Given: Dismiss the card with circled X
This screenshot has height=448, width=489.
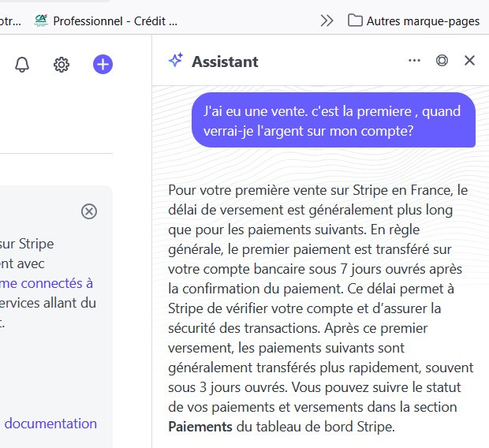Looking at the screenshot, I should click(x=89, y=211).
